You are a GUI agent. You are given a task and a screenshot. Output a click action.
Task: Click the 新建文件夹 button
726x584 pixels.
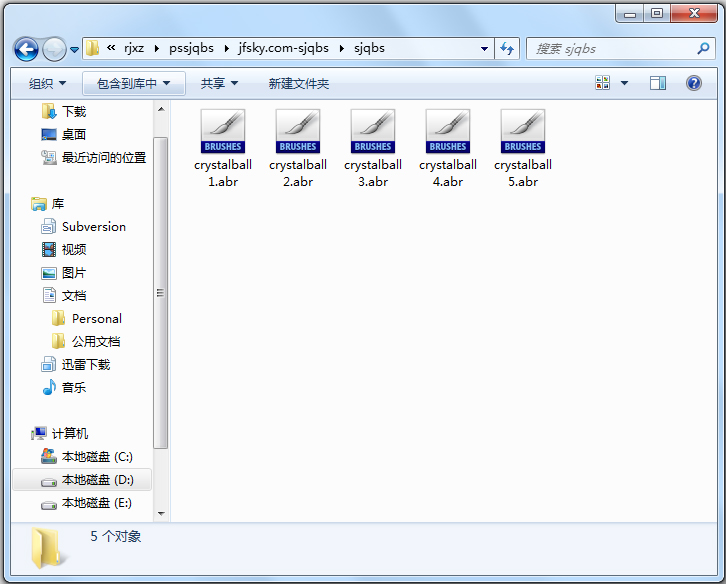point(298,83)
